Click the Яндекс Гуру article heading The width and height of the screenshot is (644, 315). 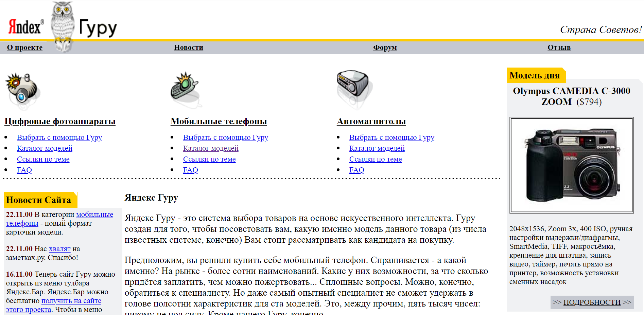(x=151, y=198)
